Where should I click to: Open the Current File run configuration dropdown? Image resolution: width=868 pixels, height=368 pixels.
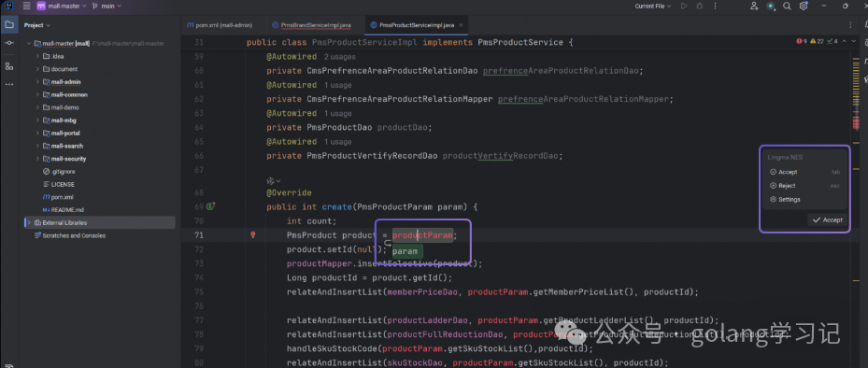(653, 7)
